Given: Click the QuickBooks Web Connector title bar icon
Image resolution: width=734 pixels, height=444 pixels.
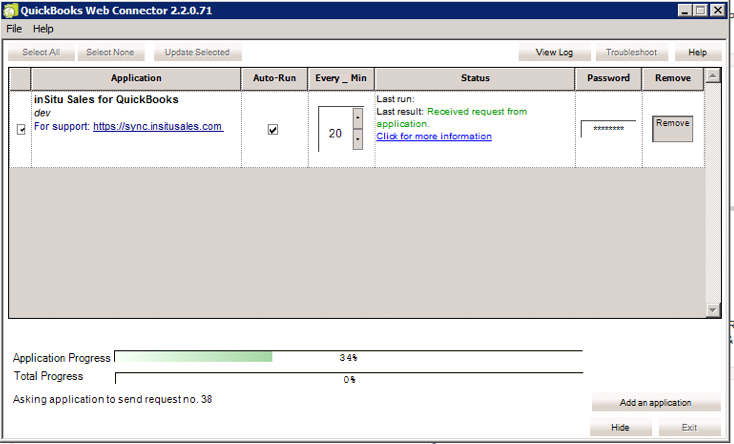Looking at the screenshot, I should click(x=11, y=10).
